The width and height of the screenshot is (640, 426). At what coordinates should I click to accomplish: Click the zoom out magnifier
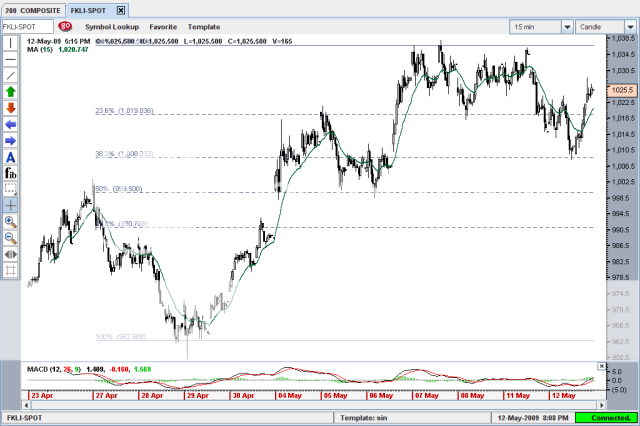tap(10, 237)
